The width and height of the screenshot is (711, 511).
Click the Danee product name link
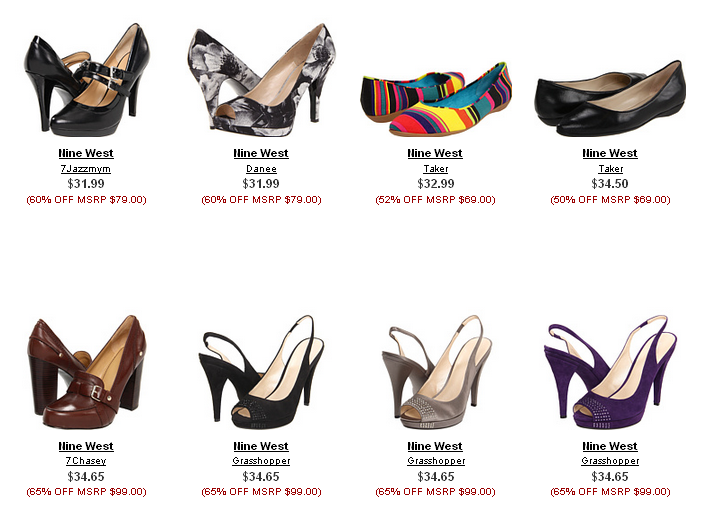(261, 169)
